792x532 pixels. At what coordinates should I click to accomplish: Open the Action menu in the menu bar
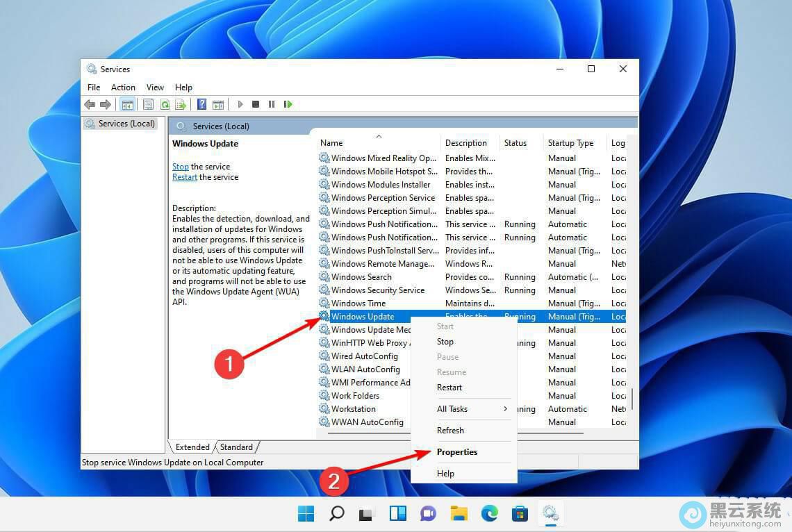[x=123, y=88]
